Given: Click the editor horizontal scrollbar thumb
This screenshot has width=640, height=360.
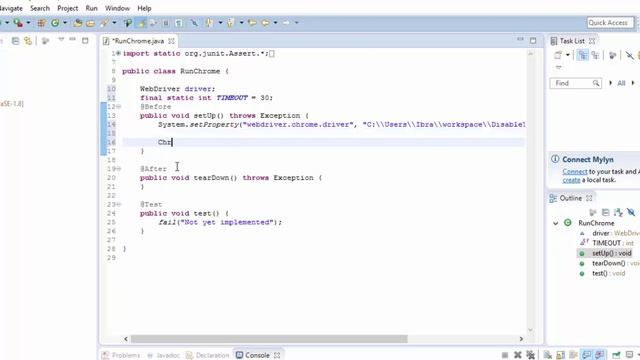Looking at the screenshot, I should click(x=269, y=339).
